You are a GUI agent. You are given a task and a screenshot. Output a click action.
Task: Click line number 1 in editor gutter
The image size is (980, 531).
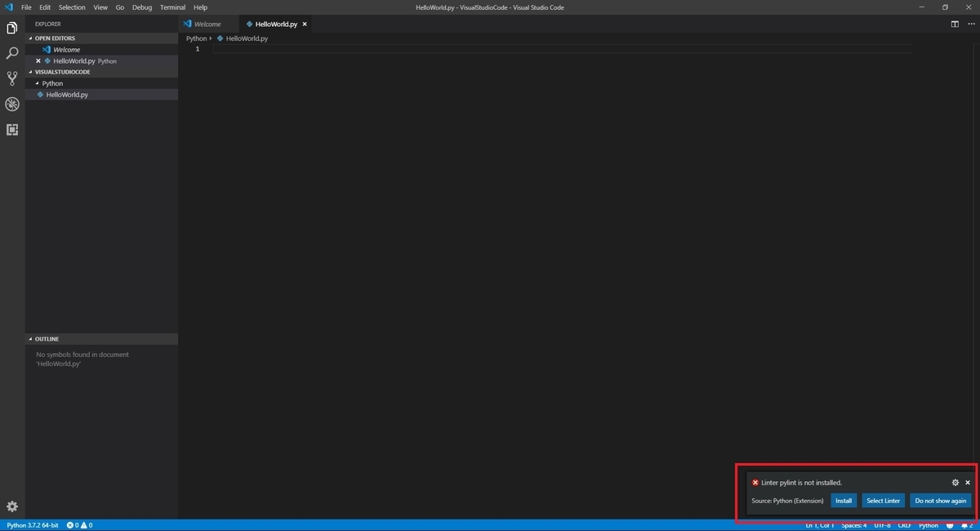click(x=197, y=49)
